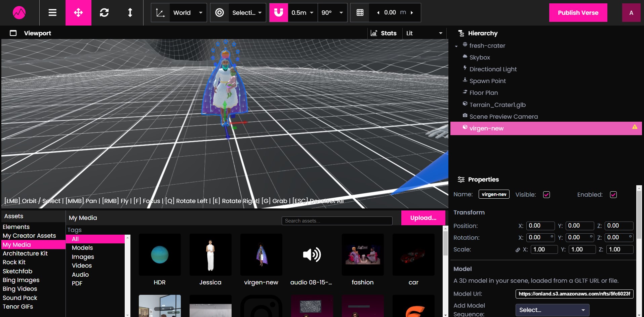
Task: Select the virgen-new asset thumbnail
Action: 261,255
